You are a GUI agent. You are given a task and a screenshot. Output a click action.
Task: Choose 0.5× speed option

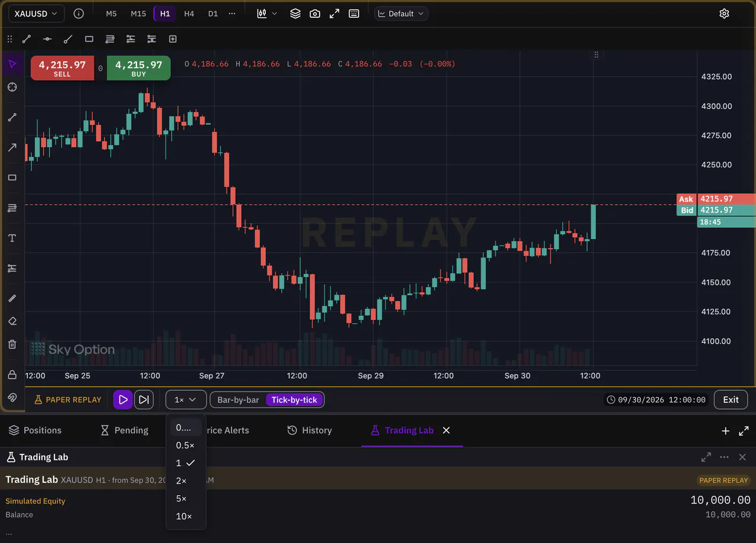click(x=185, y=446)
